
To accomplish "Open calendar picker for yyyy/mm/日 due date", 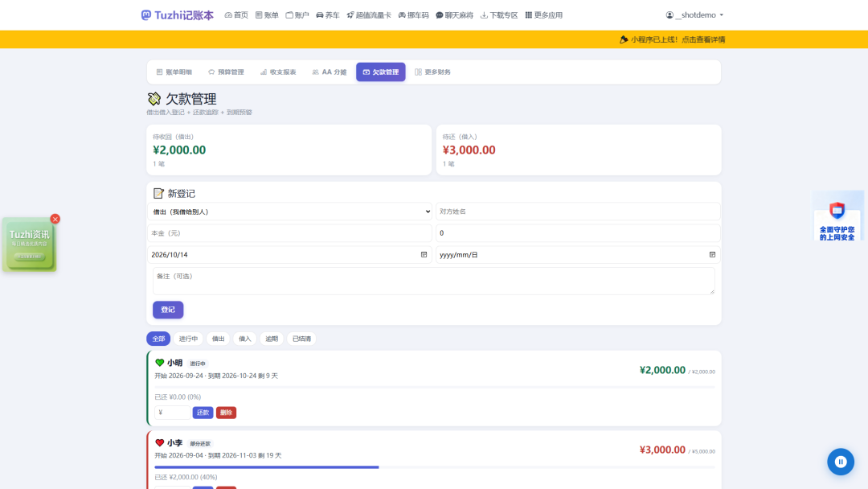I will [712, 255].
